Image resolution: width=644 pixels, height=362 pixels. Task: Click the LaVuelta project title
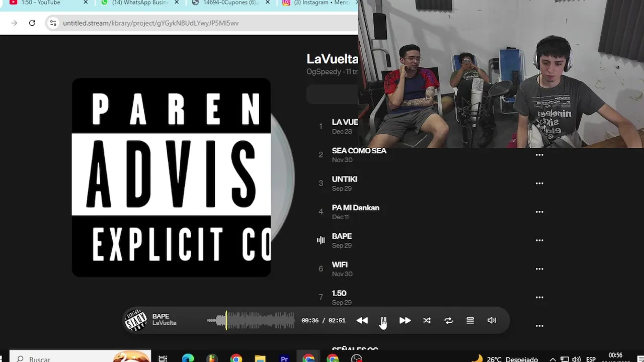point(332,59)
